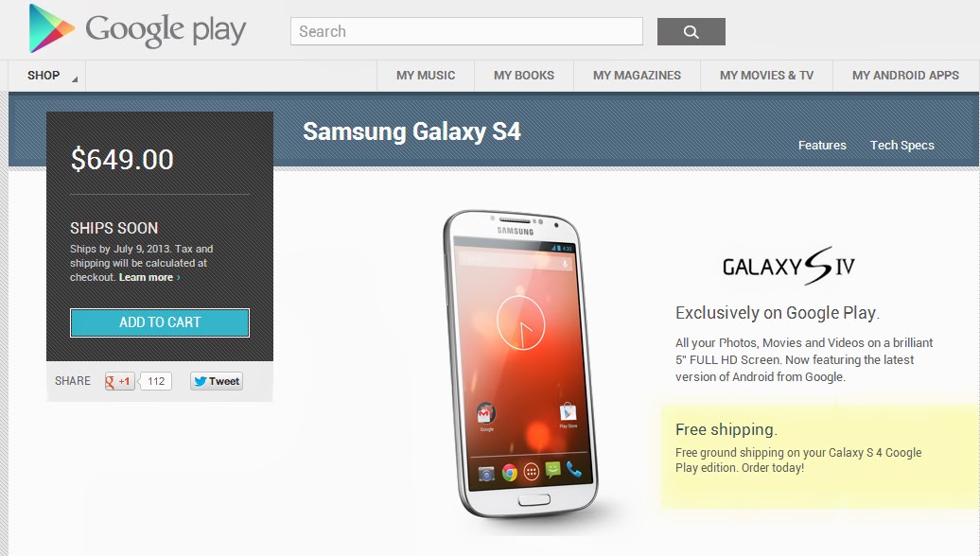Go to MY MAGAZINES
980x556 pixels.
pyautogui.click(x=637, y=76)
